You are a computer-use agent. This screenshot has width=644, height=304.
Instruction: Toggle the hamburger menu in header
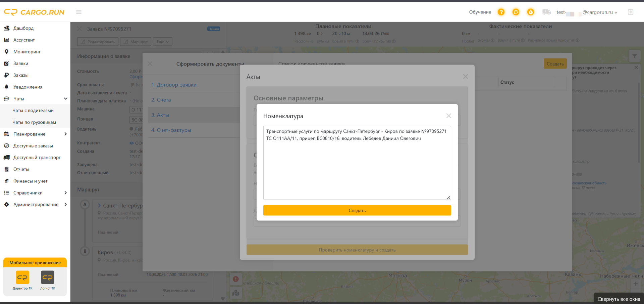click(x=79, y=12)
